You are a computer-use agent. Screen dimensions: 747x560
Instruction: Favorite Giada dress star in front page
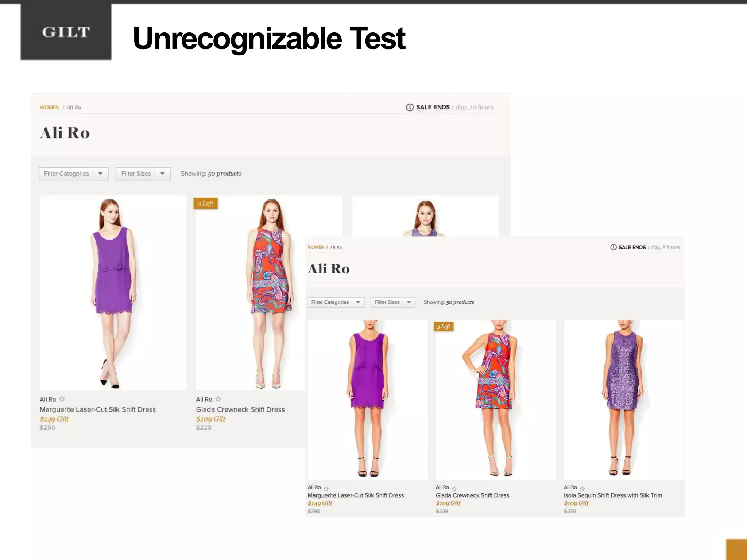coord(454,489)
